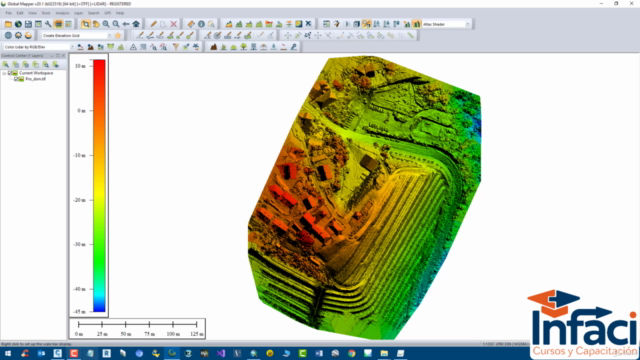Click the distance scale bar
The height and width of the screenshot is (360, 640).
click(x=138, y=328)
